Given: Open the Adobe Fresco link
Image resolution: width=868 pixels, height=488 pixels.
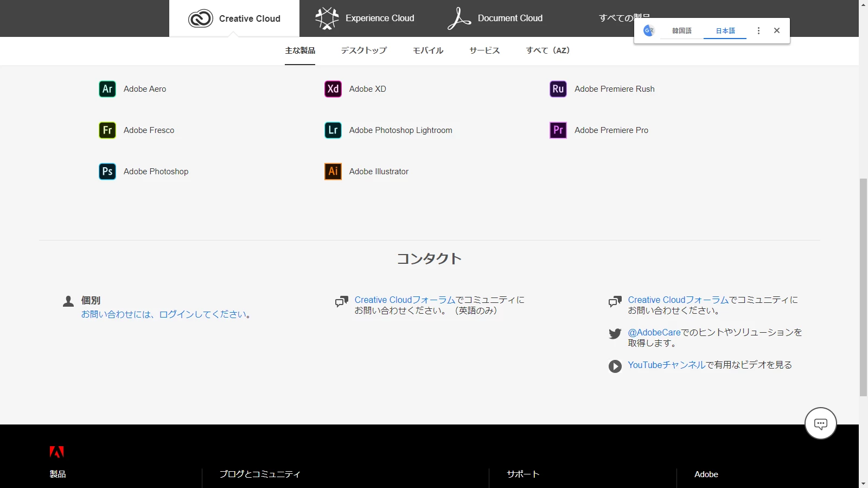Looking at the screenshot, I should pyautogui.click(x=149, y=130).
